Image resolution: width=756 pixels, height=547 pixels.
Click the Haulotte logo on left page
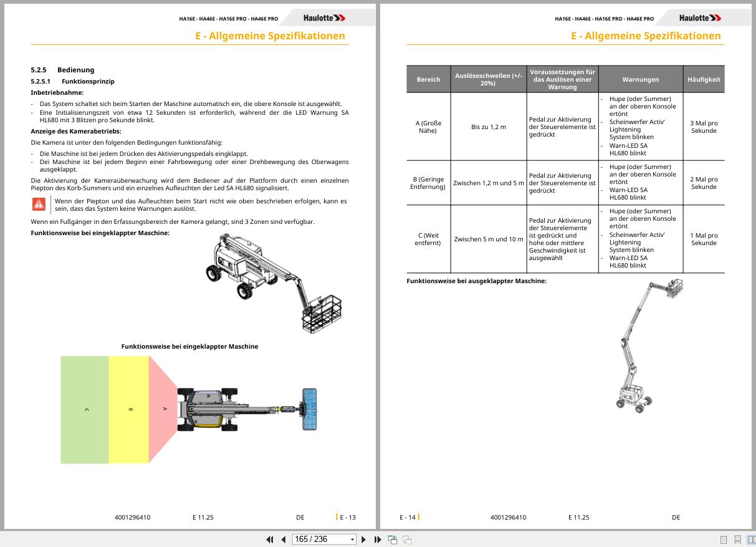(x=325, y=18)
